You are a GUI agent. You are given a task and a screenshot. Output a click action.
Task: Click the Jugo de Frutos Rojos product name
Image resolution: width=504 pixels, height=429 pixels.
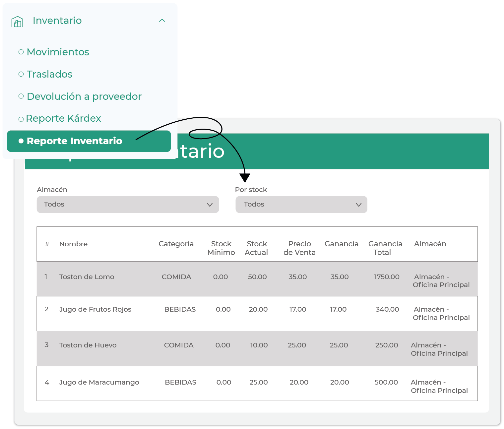pyautogui.click(x=95, y=309)
